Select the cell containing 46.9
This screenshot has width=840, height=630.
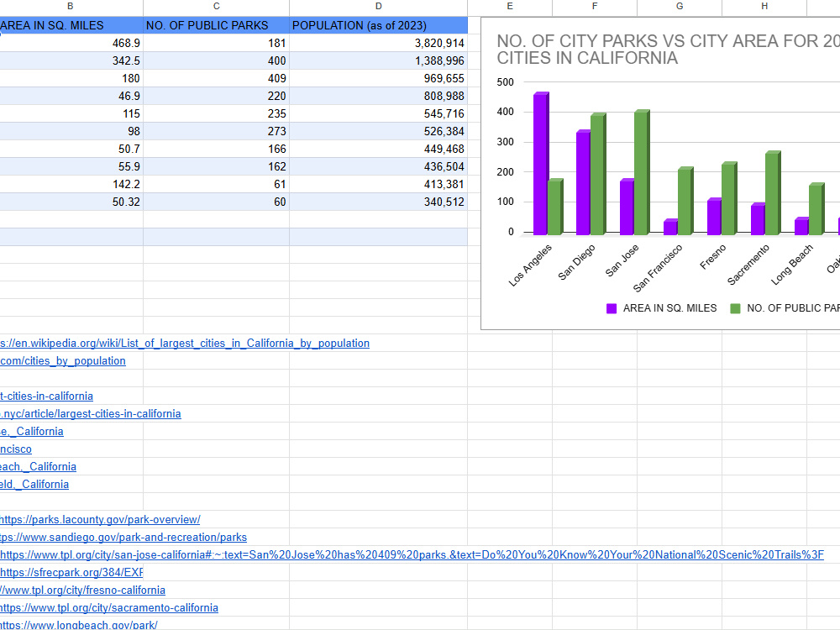[71, 96]
